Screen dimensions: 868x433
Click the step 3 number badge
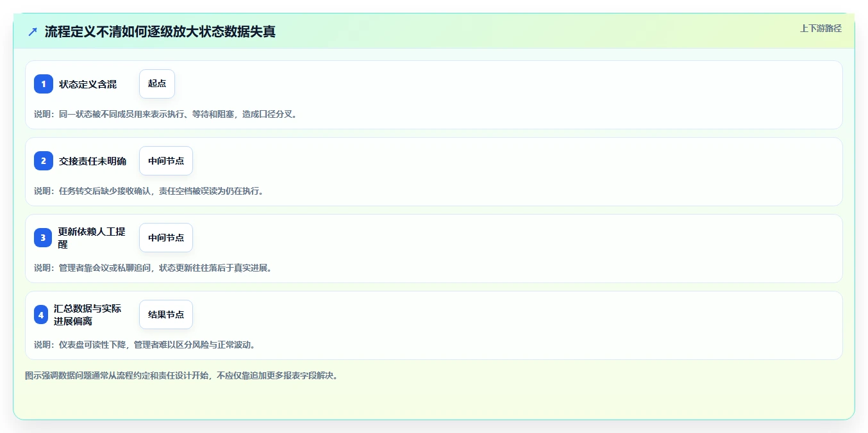43,238
